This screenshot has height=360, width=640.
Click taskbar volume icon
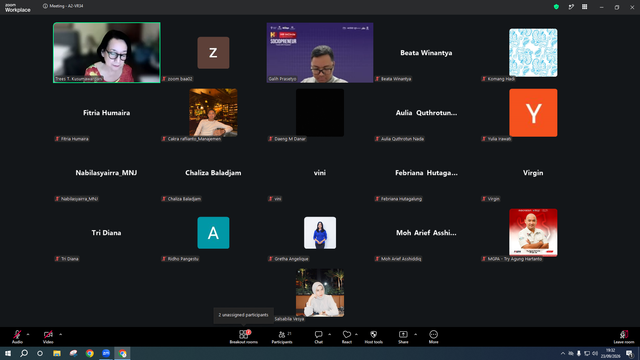(x=595, y=353)
